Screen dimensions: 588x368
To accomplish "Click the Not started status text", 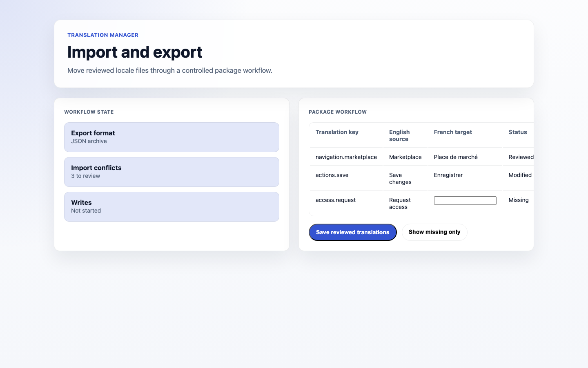I will tap(86, 211).
